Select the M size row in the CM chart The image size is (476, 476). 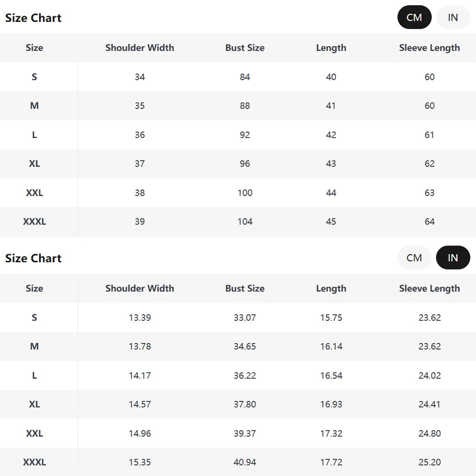(x=34, y=106)
